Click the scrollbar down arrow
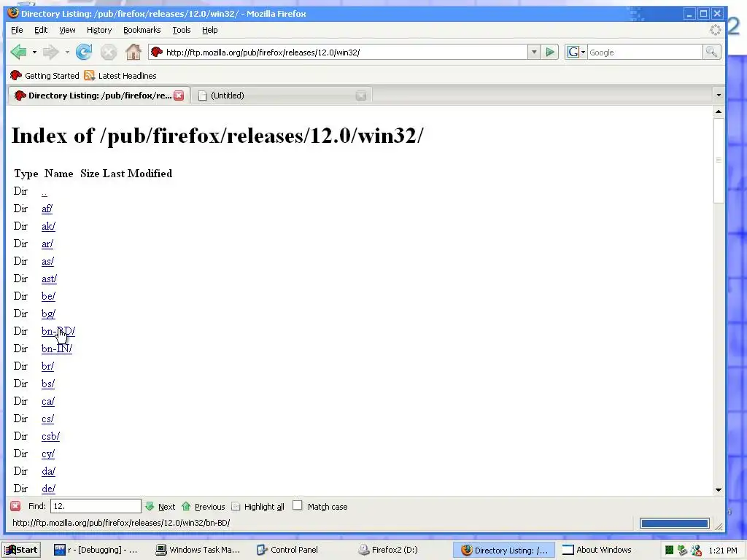This screenshot has width=747, height=560. [x=719, y=490]
